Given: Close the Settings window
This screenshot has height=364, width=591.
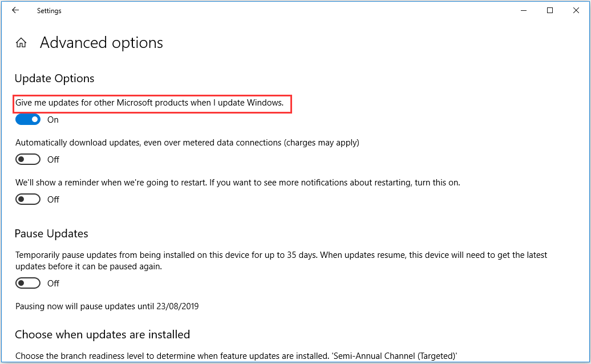Looking at the screenshot, I should tap(576, 10).
